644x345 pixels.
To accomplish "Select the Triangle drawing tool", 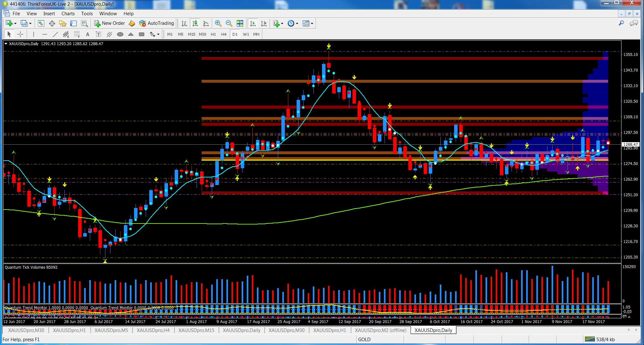I will tap(131, 34).
